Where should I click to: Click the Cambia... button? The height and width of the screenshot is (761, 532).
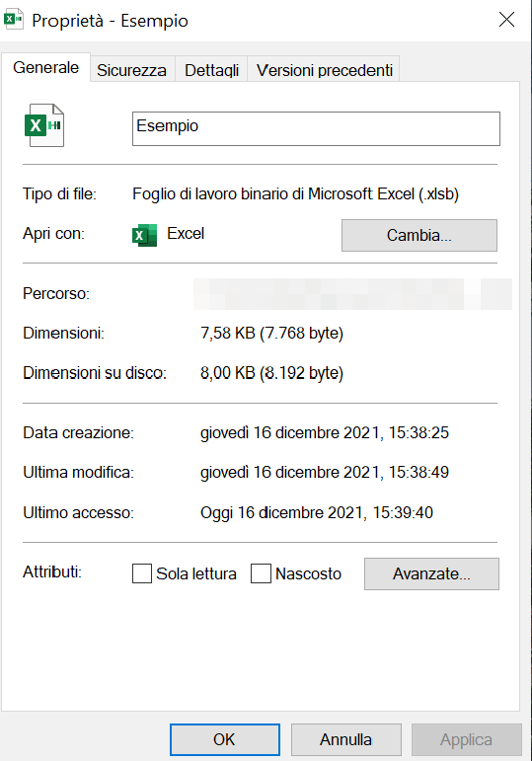pos(419,235)
